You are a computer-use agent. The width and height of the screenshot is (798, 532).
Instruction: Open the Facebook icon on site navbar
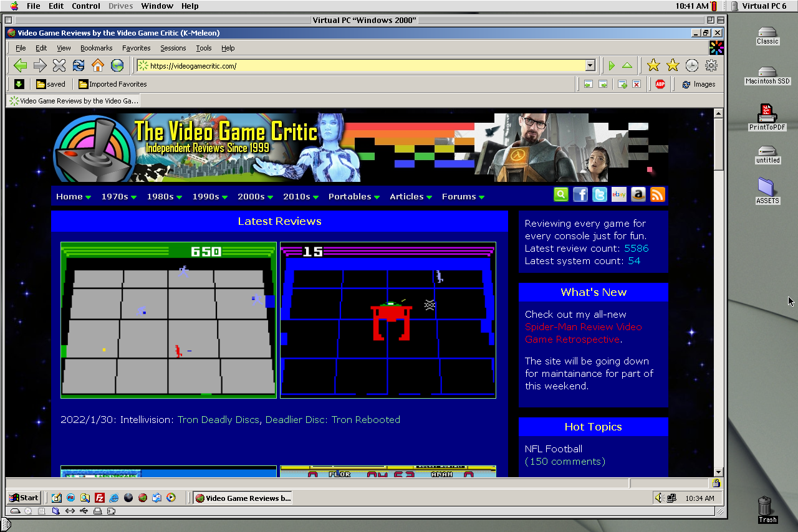[580, 194]
